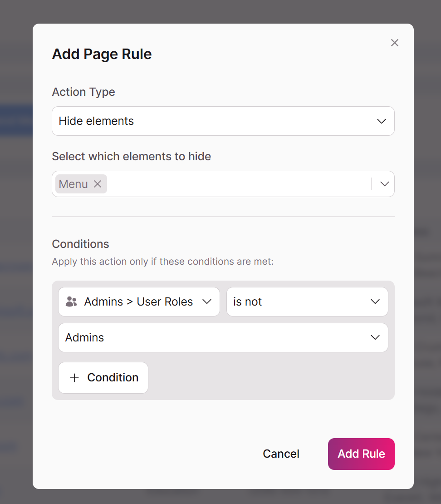The width and height of the screenshot is (441, 504).
Task: Click the users icon in role condition
Action: 71,301
